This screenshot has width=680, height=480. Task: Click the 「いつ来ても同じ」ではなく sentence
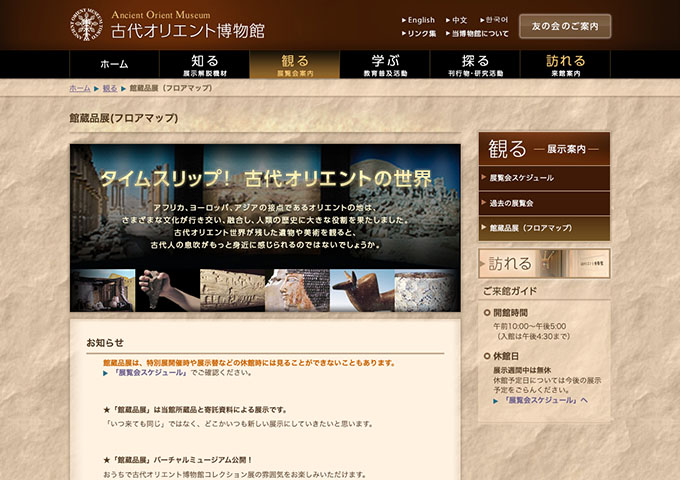coord(239,424)
